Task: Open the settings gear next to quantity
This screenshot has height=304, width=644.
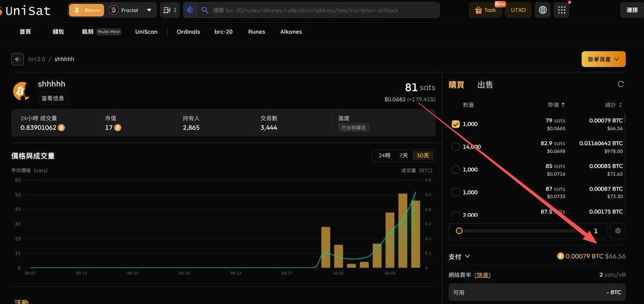Action: [618, 231]
